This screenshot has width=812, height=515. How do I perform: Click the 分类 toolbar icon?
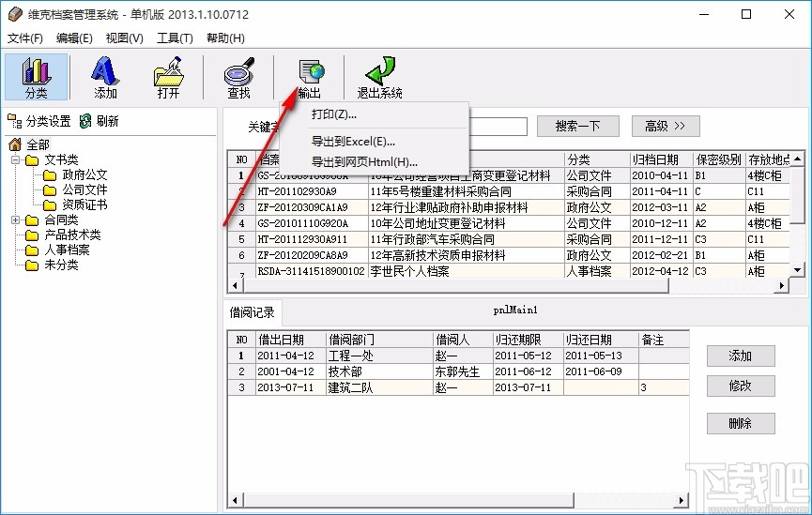coord(37,77)
